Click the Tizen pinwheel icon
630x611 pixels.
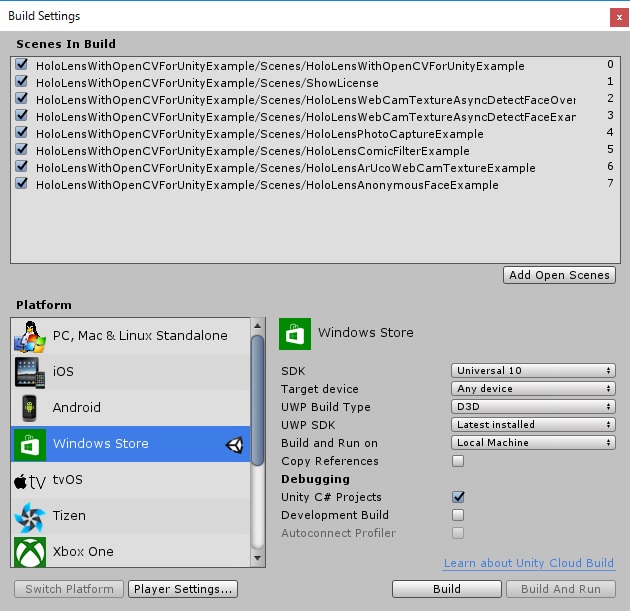[x=30, y=517]
